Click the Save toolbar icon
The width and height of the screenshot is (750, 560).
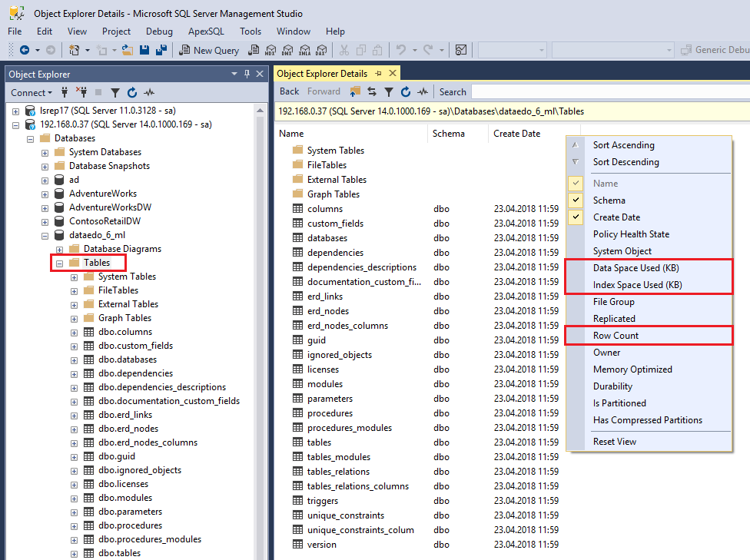146,49
